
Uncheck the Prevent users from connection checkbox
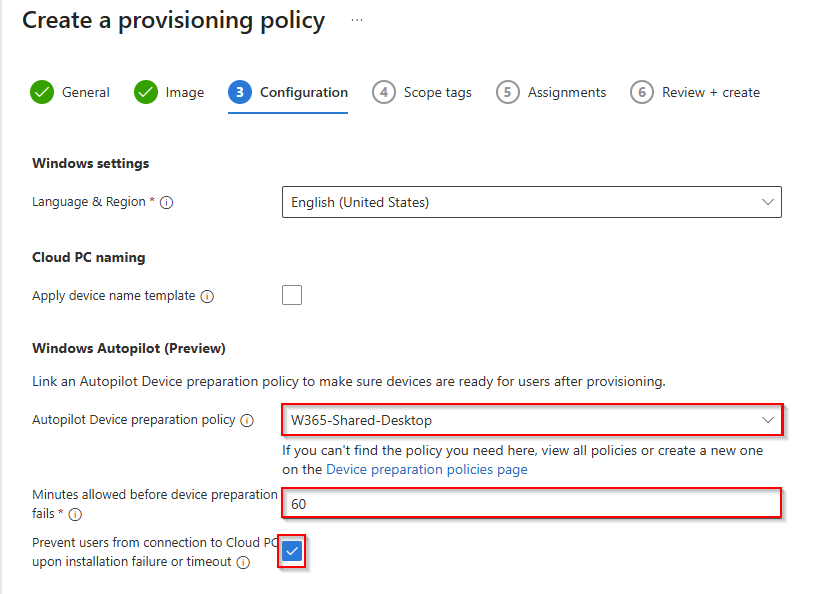292,551
